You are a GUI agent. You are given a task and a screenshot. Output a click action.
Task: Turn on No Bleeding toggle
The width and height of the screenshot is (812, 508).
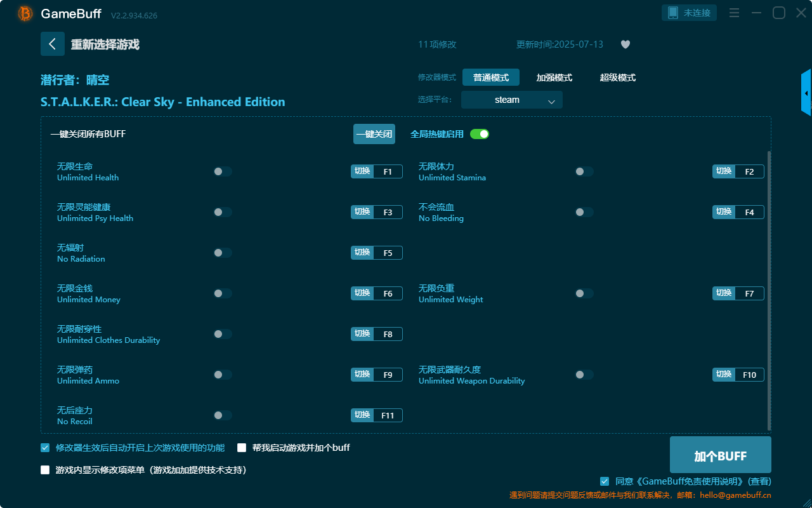584,212
